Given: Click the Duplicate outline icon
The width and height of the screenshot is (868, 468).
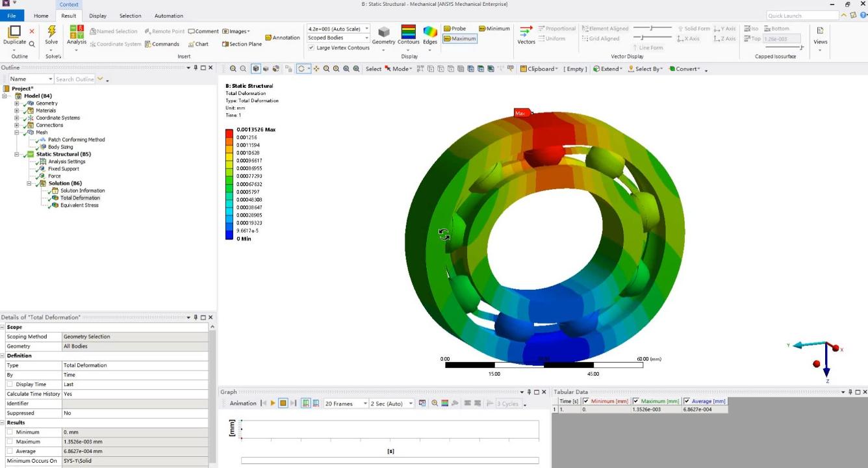Looking at the screenshot, I should tap(14, 32).
